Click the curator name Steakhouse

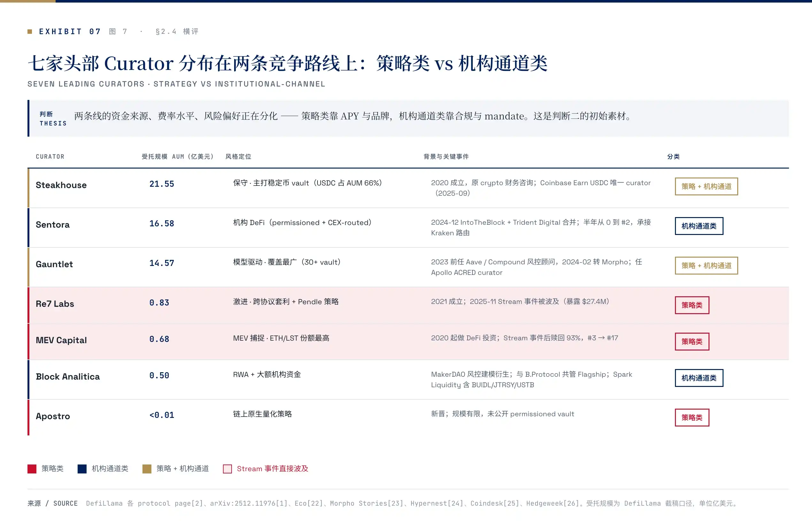click(61, 185)
